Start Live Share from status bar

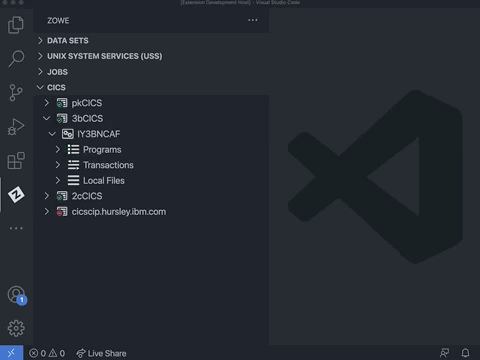pyautogui.click(x=101, y=353)
